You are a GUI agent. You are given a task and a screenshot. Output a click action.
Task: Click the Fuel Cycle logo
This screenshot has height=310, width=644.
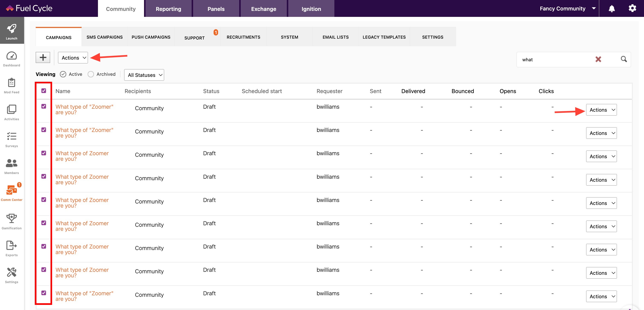pos(29,9)
